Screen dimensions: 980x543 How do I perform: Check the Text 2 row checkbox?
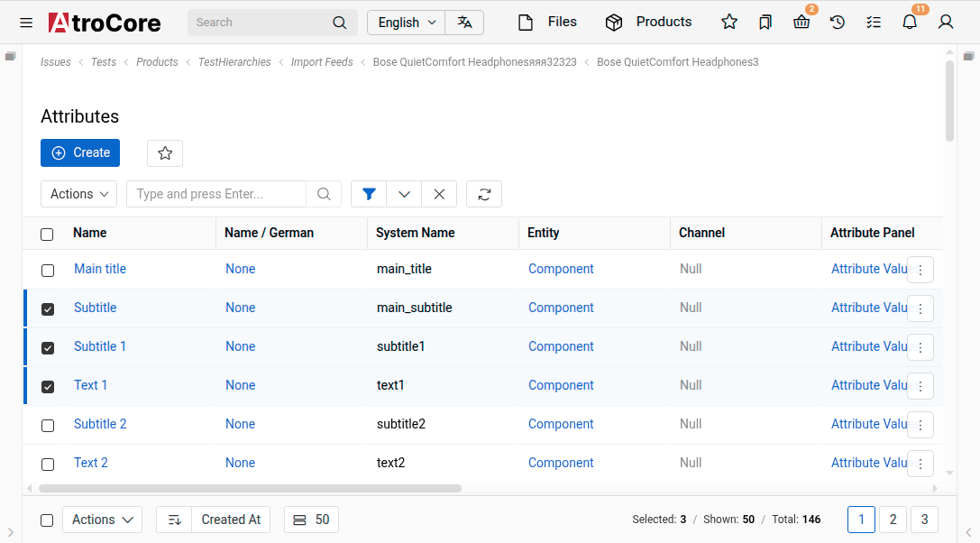click(48, 465)
